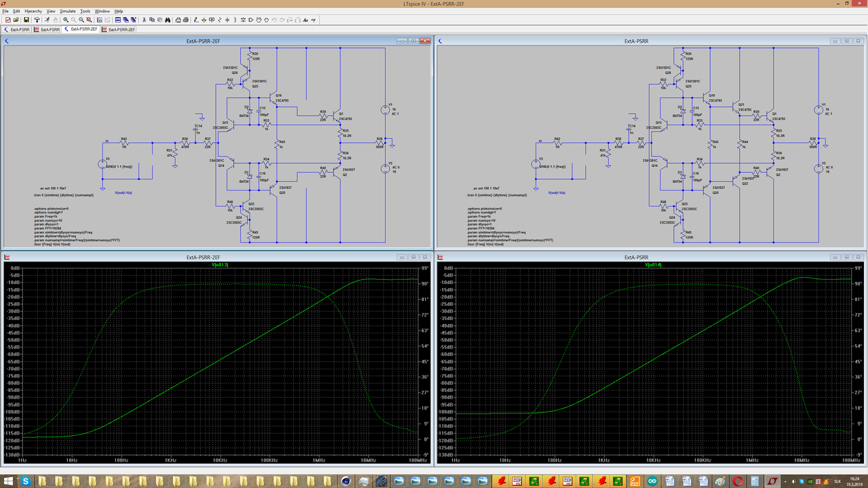Click the Open file toolbar icon
This screenshot has height=488, width=868.
(x=16, y=20)
